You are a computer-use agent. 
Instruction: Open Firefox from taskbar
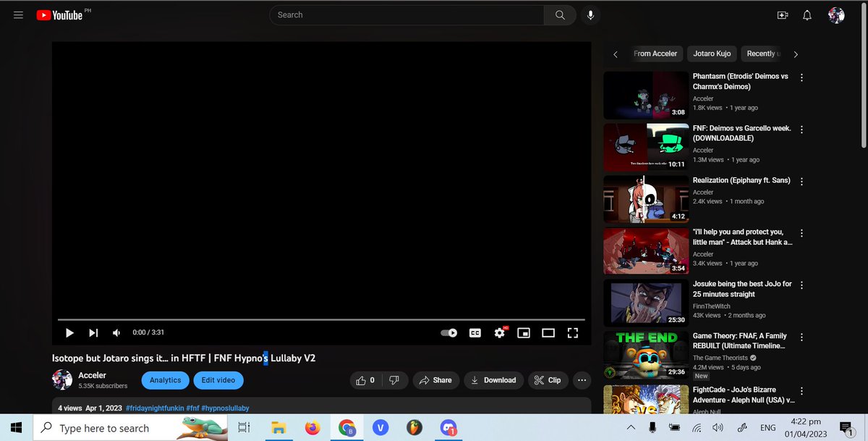tap(312, 428)
